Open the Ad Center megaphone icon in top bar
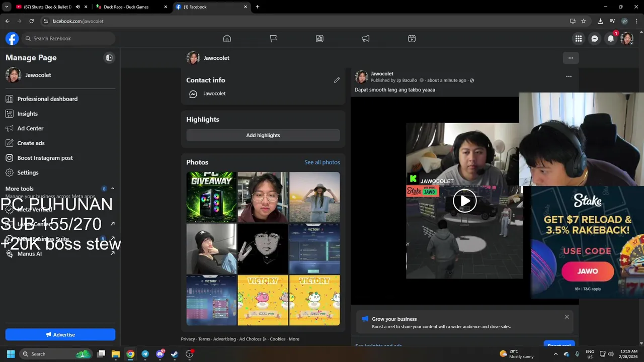 pyautogui.click(x=366, y=39)
